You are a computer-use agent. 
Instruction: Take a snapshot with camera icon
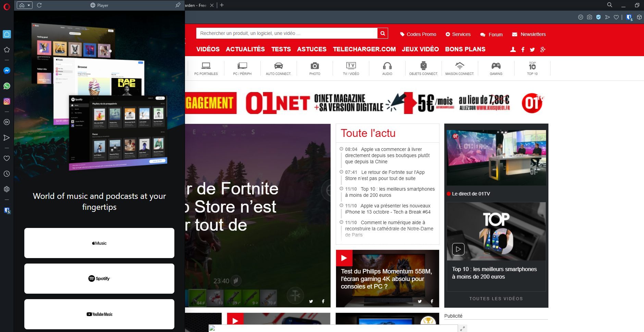(x=589, y=17)
